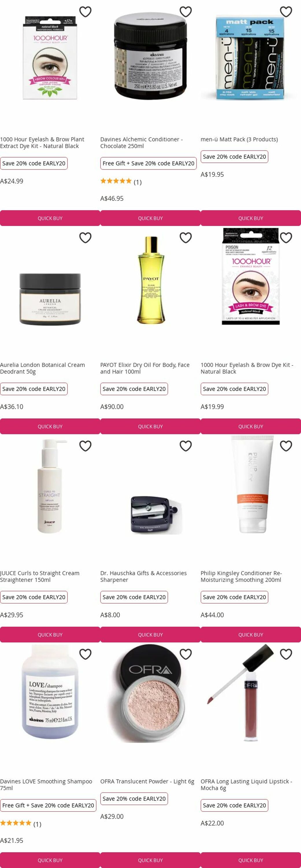Toggle wishlist heart for Philip Kingsley Conditioner
The width and height of the screenshot is (301, 868).
click(286, 446)
